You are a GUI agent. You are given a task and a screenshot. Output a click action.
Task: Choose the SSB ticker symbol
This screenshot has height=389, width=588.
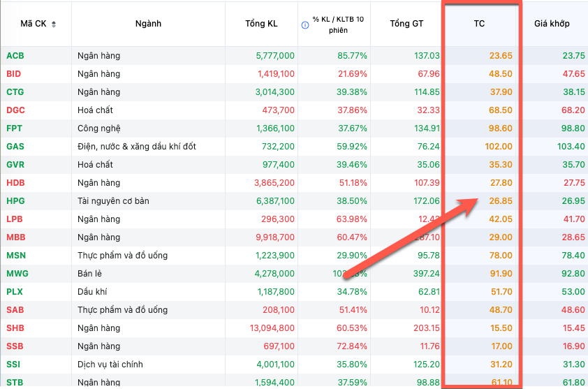(x=15, y=346)
